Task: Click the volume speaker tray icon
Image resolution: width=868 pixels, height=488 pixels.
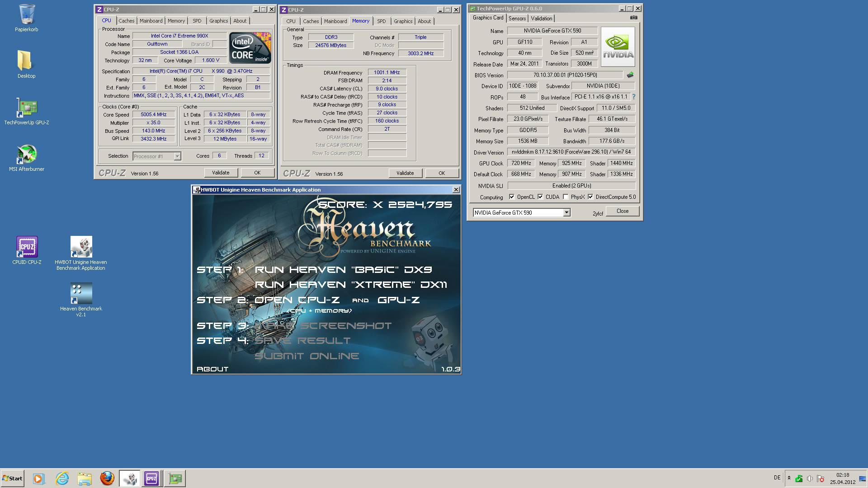Action: tap(810, 479)
